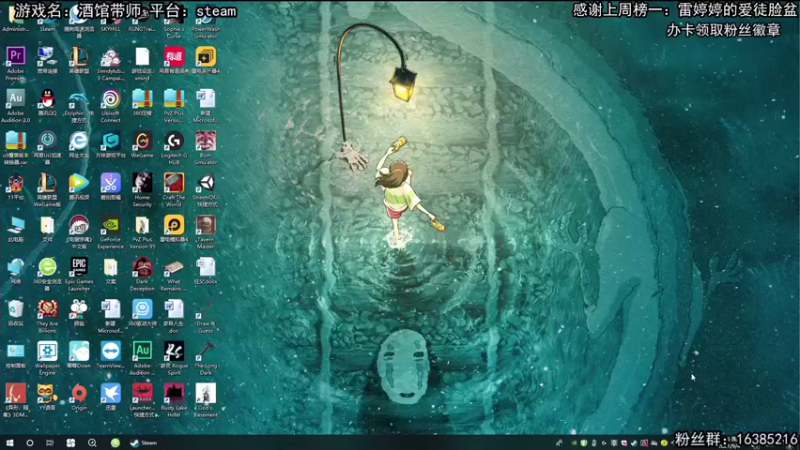
Task: Select the 360 driver master icon
Action: (x=142, y=310)
